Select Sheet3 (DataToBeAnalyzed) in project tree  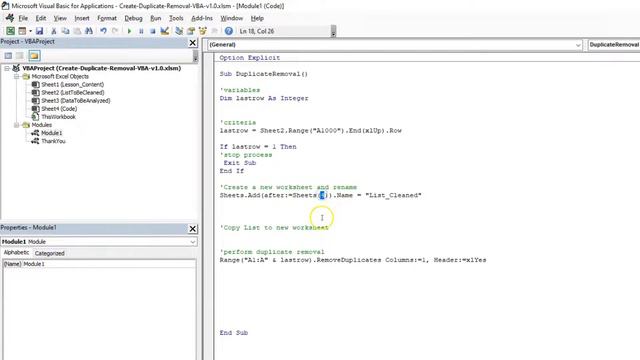[x=76, y=101]
